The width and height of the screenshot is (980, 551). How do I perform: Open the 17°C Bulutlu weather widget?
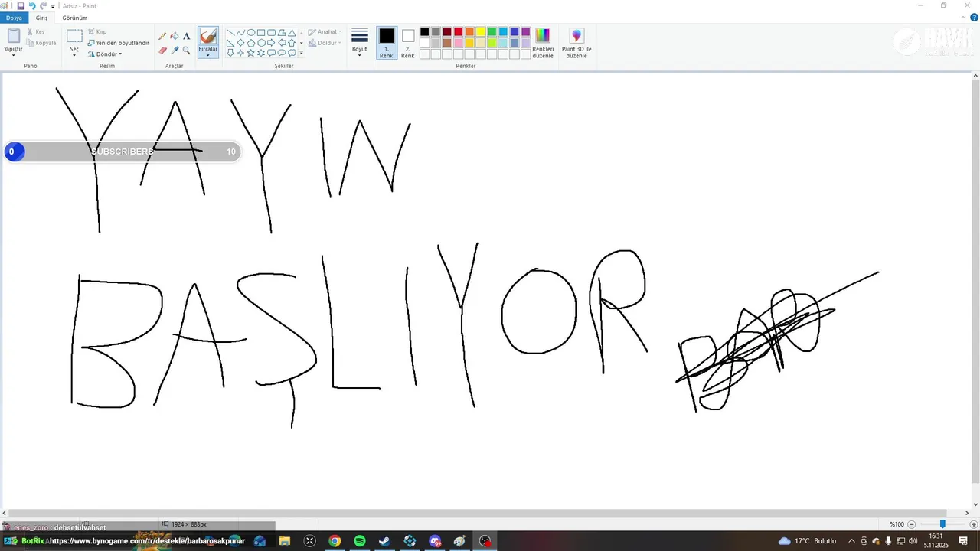point(808,541)
